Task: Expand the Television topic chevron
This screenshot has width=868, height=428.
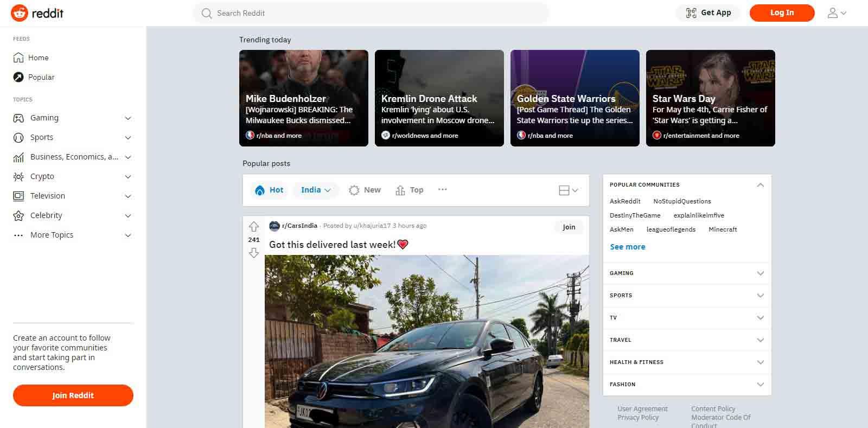Action: pos(128,196)
